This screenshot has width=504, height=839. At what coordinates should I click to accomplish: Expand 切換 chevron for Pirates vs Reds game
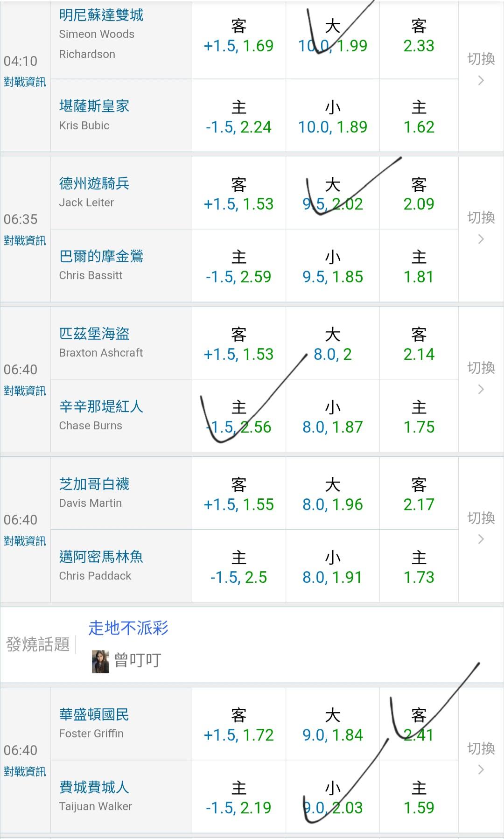[481, 389]
